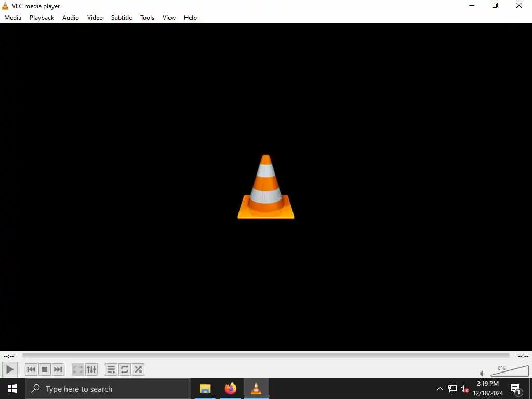Viewport: 532px width, 399px height.
Task: Open the Audio menu
Action: point(71,18)
